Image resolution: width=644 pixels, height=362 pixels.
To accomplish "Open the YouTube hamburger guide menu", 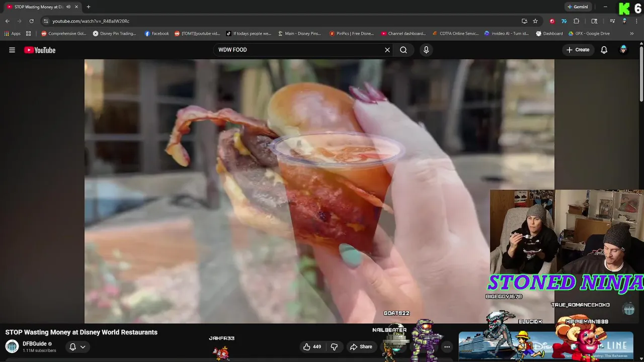I will [12, 50].
